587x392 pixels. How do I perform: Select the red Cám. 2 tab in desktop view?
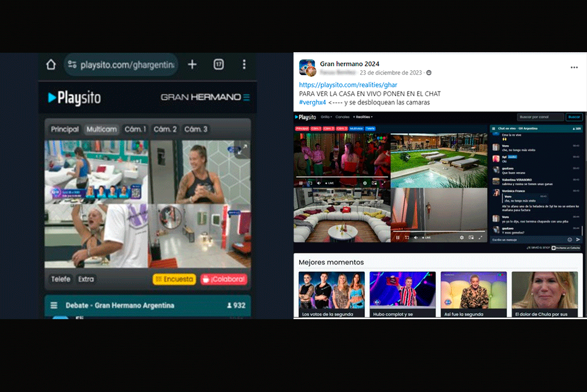click(x=329, y=128)
